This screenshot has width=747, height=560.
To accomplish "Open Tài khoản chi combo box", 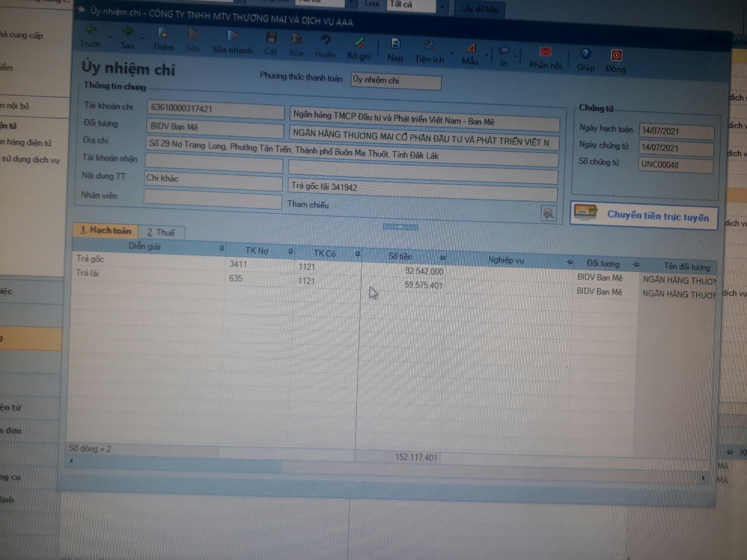I will 215,109.
